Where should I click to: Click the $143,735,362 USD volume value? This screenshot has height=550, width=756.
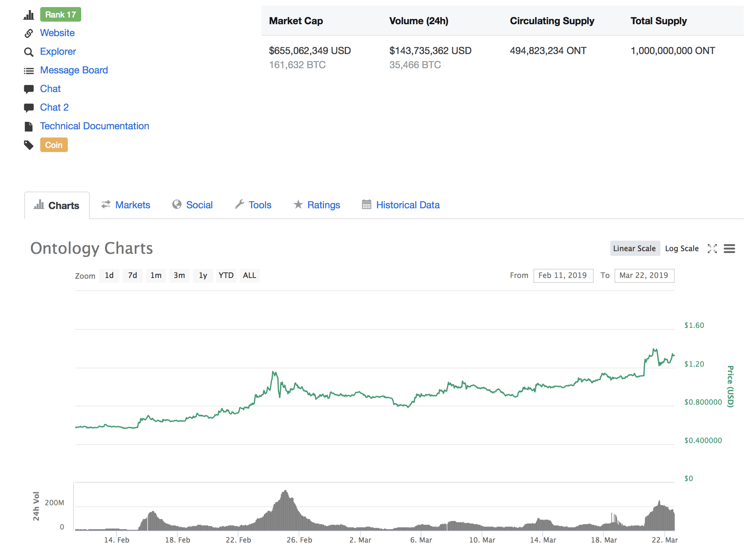pyautogui.click(x=431, y=51)
